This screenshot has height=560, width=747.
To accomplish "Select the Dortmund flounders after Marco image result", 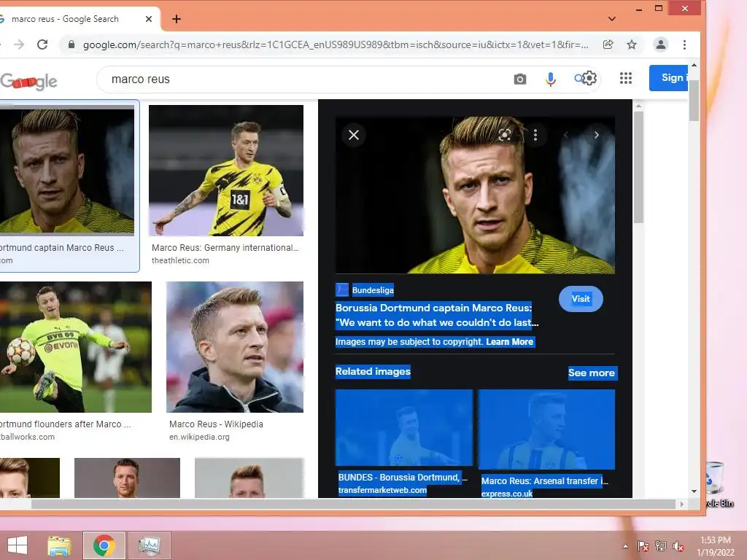I will click(76, 346).
